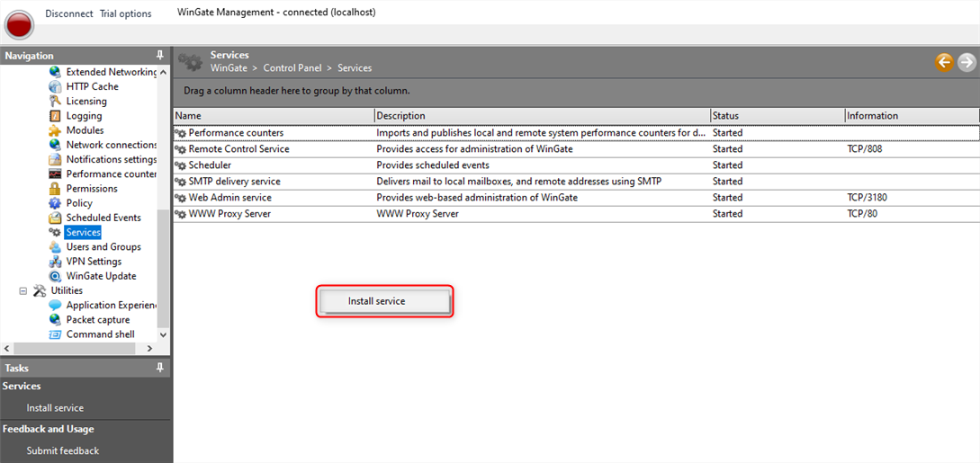This screenshot has height=463, width=980.
Task: Click the Scheduled Events icon
Action: (55, 218)
